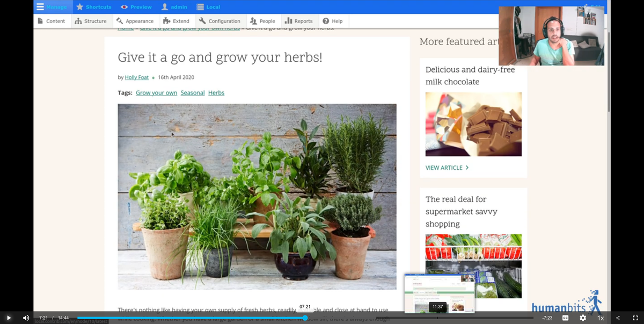Open The real deal for supermarket article
Viewport: 644px width, 324px height.
461,211
